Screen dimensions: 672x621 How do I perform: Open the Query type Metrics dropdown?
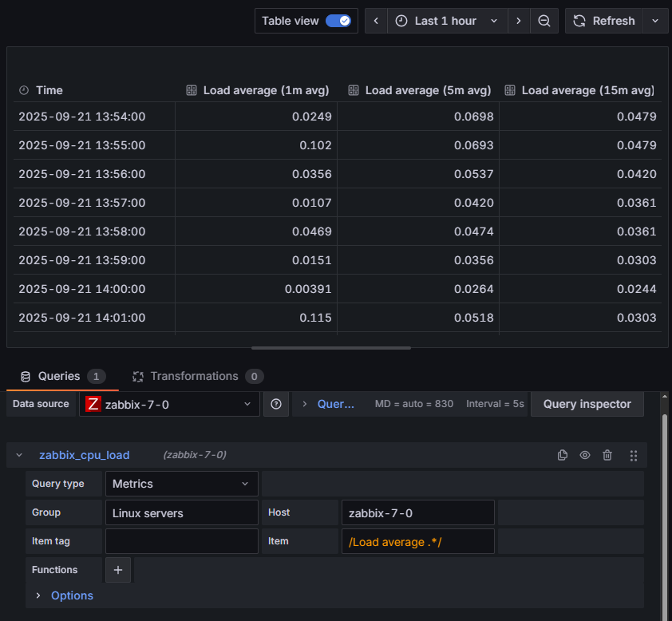tap(181, 484)
